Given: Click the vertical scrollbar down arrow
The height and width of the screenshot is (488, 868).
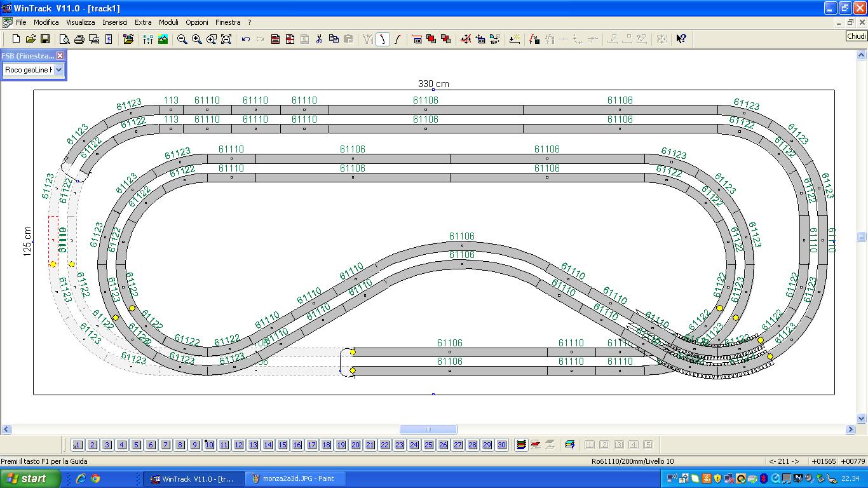Looking at the screenshot, I should 862,419.
